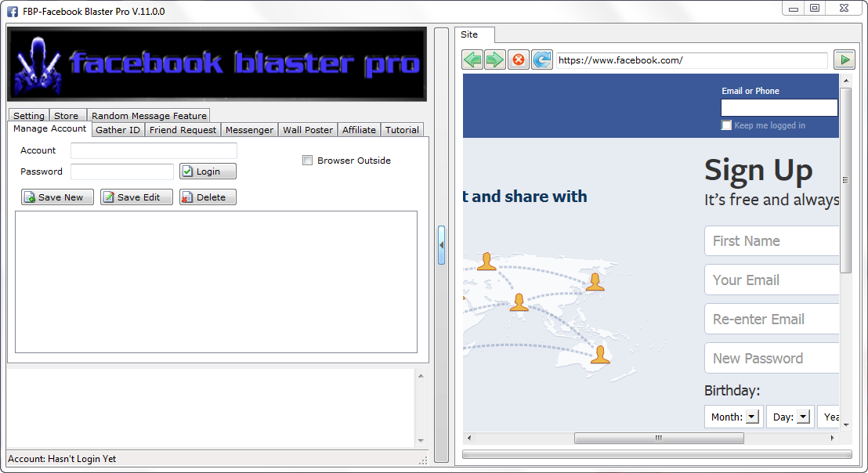Click the browser horizontal scrollbar thumb
868x473 pixels.
[x=659, y=438]
